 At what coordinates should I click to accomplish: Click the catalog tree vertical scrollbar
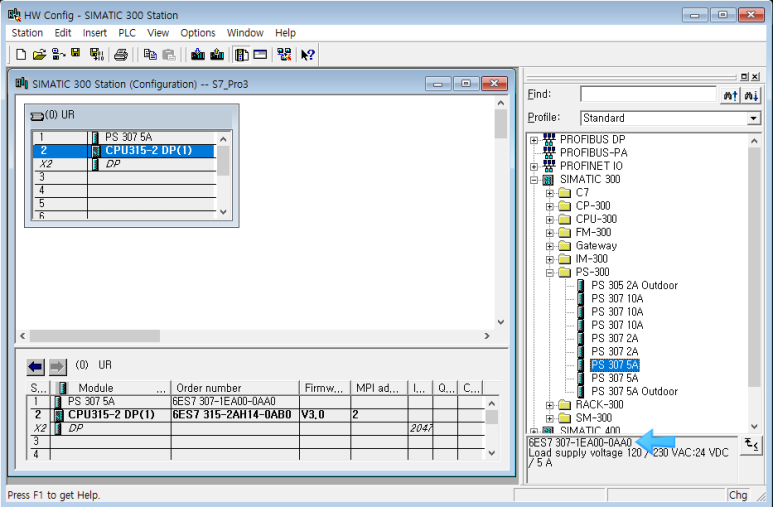[754, 266]
